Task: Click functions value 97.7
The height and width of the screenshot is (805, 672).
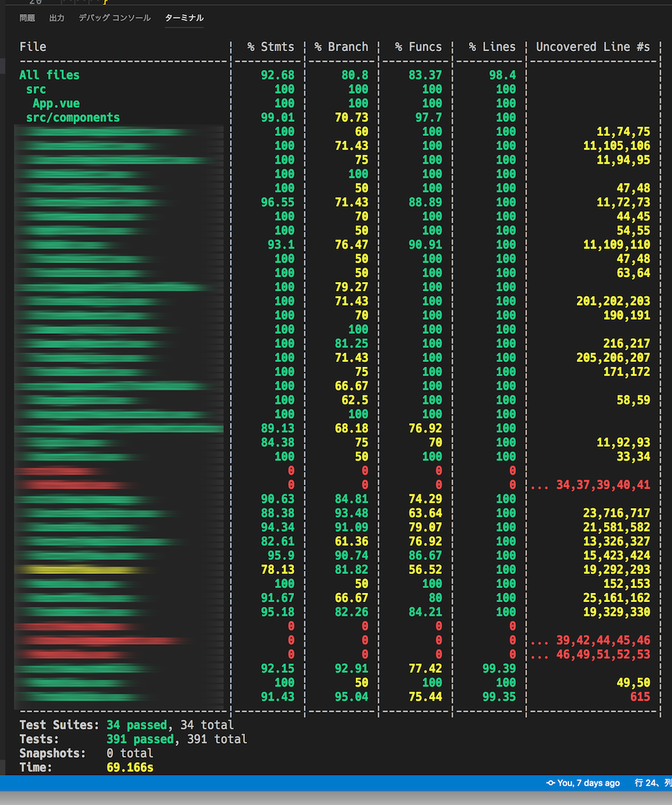Action: 428,118
